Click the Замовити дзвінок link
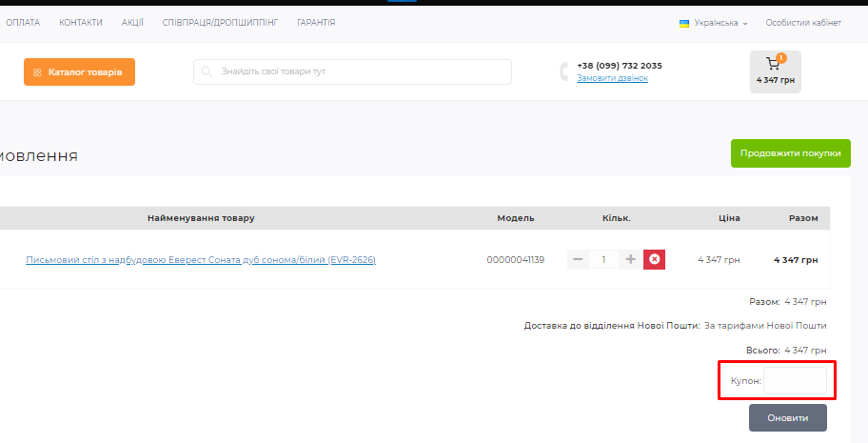The image size is (868, 443). point(612,78)
